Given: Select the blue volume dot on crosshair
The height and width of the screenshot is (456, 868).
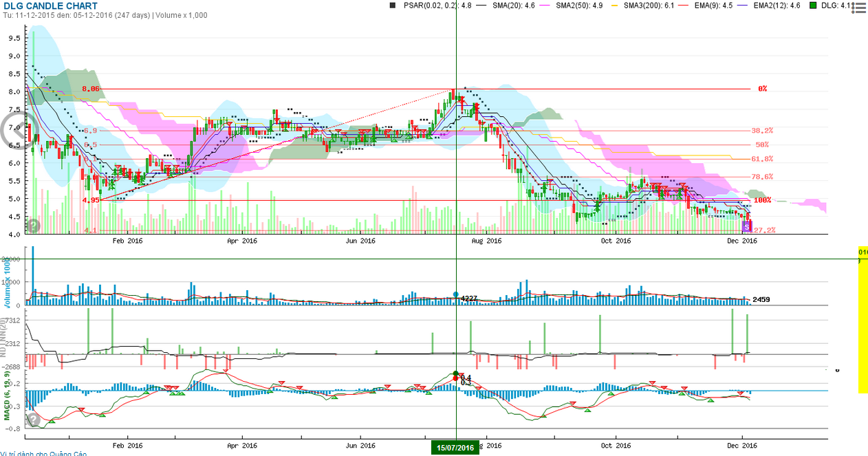Looking at the screenshot, I should click(x=455, y=294).
